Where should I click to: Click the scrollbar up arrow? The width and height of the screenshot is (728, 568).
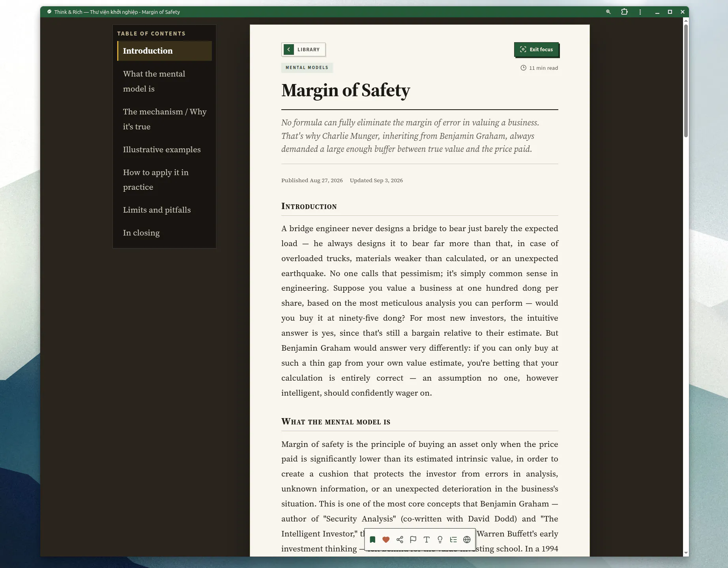point(686,21)
